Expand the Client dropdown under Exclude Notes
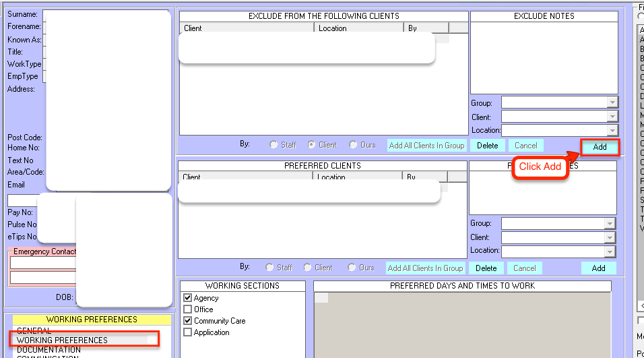This screenshot has width=644, height=358. coord(612,117)
